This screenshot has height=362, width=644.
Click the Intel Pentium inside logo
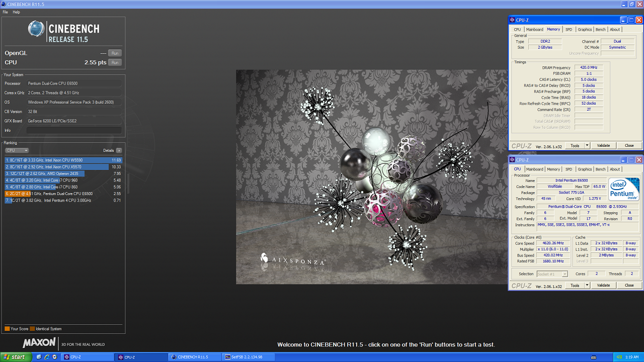click(624, 190)
